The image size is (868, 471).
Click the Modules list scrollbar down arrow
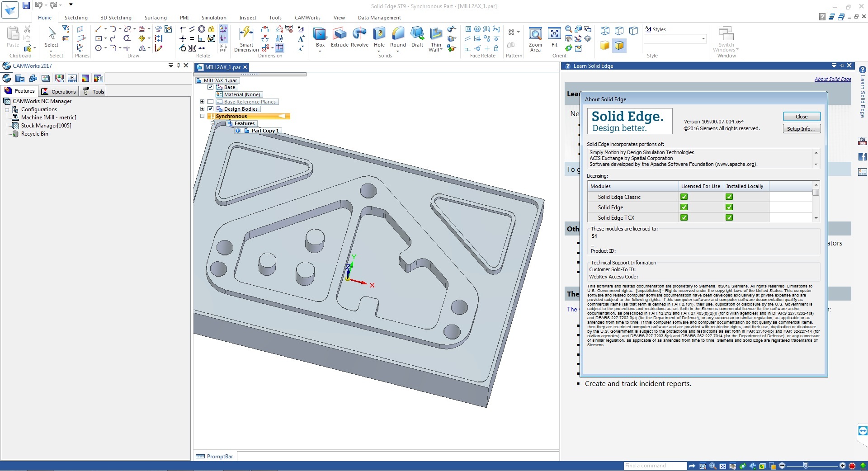click(x=816, y=218)
